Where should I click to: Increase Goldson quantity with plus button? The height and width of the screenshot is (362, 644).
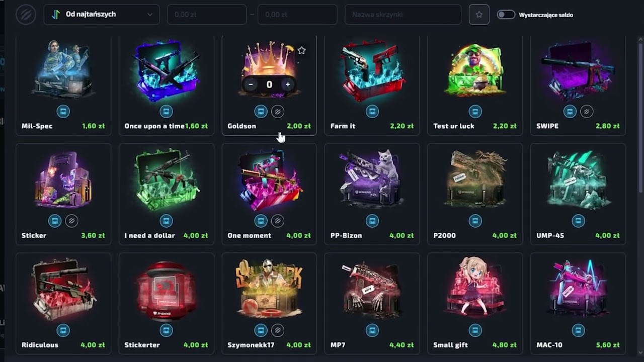click(288, 84)
